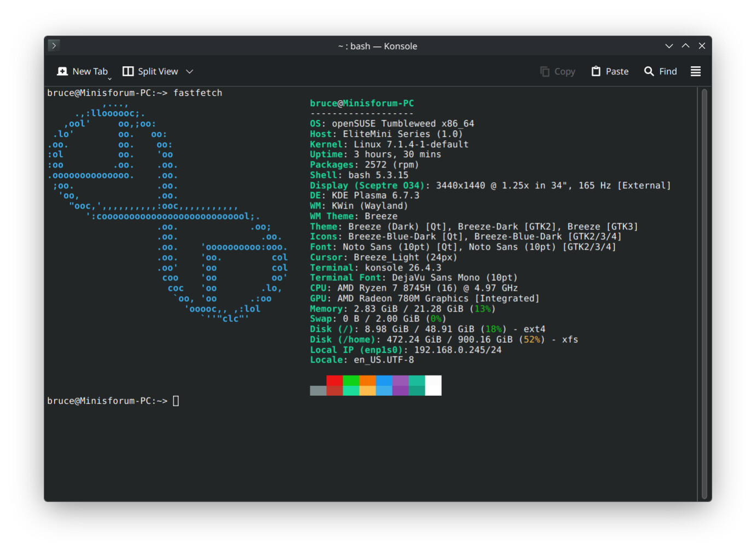Click the teal color block

(417, 380)
